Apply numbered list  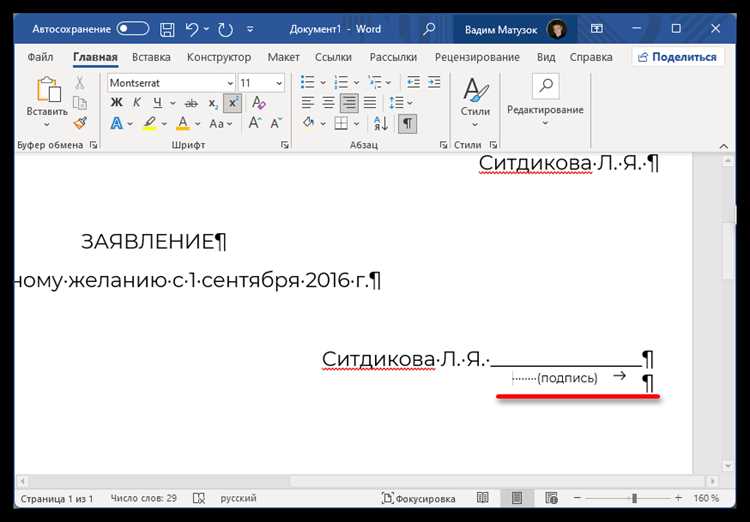coord(341,82)
